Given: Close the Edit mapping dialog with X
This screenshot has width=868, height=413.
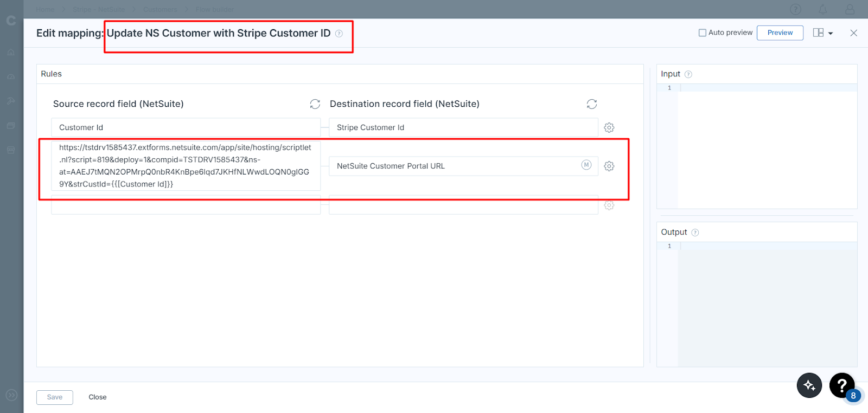Looking at the screenshot, I should tap(853, 33).
